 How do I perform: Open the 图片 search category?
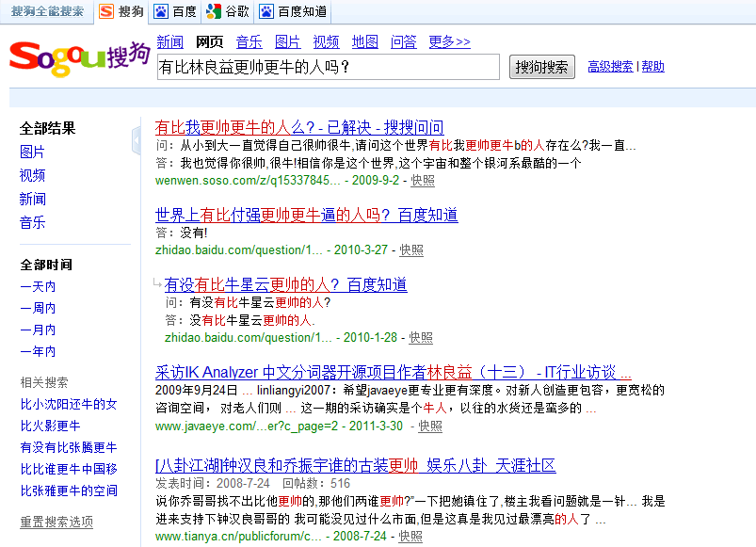[x=288, y=42]
